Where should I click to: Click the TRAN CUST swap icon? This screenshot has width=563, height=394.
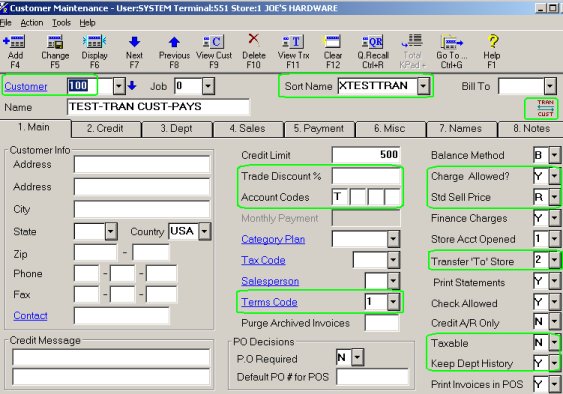545,108
